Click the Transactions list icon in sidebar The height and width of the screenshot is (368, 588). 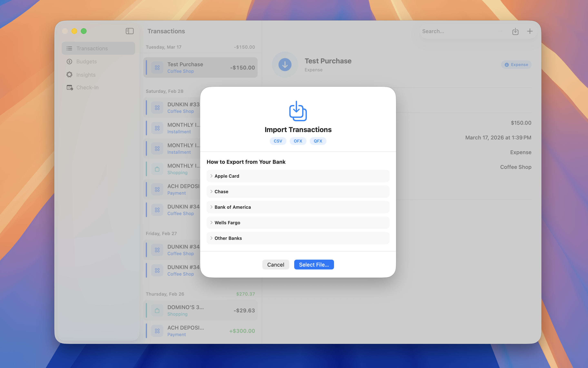point(69,48)
